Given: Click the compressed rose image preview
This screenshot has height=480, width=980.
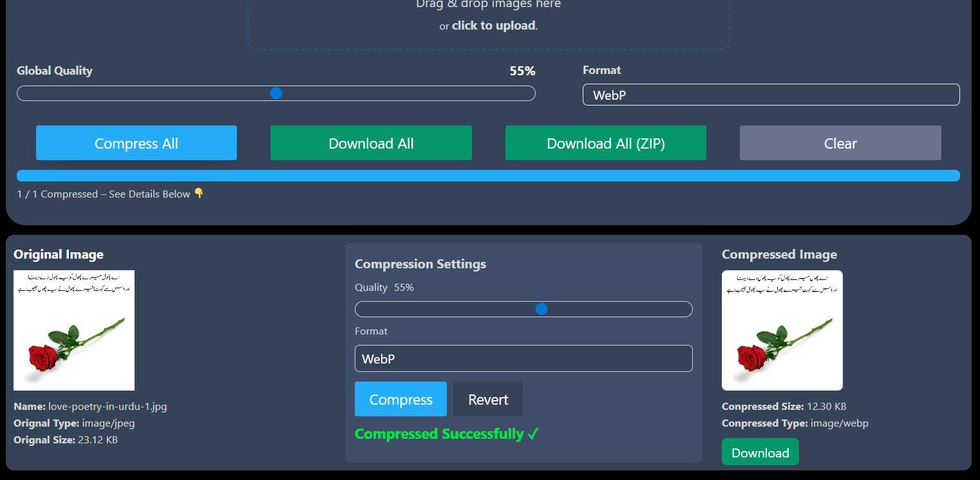Looking at the screenshot, I should pos(782,330).
